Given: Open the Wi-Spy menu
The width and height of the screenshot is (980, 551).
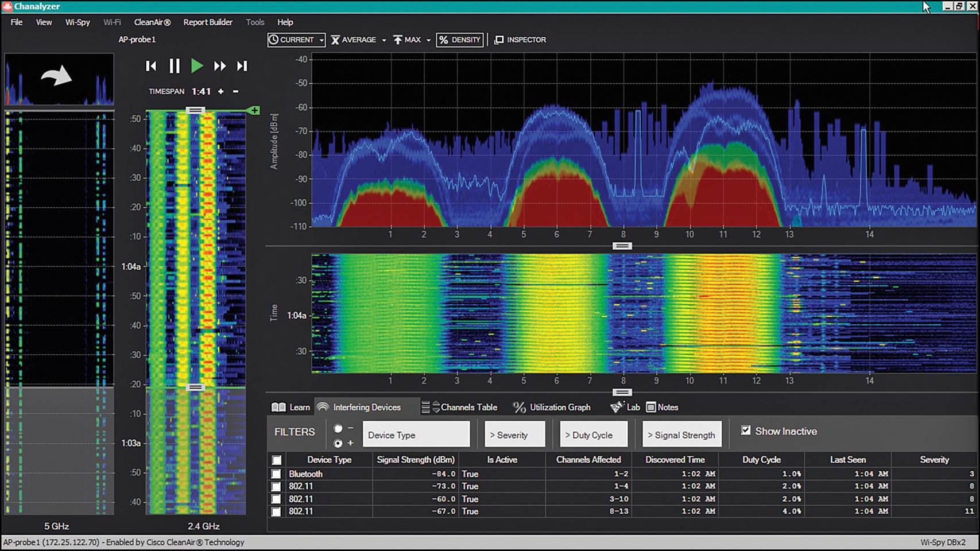Looking at the screenshot, I should (x=78, y=22).
